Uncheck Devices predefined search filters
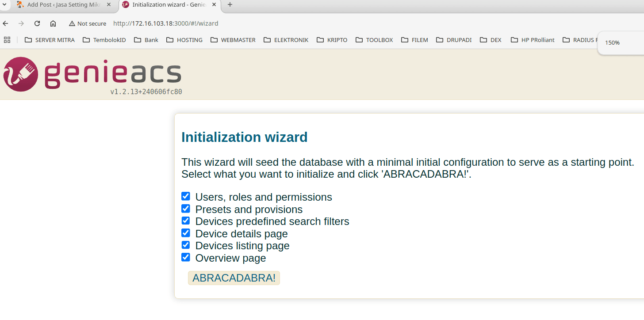The height and width of the screenshot is (320, 644). pos(185,220)
